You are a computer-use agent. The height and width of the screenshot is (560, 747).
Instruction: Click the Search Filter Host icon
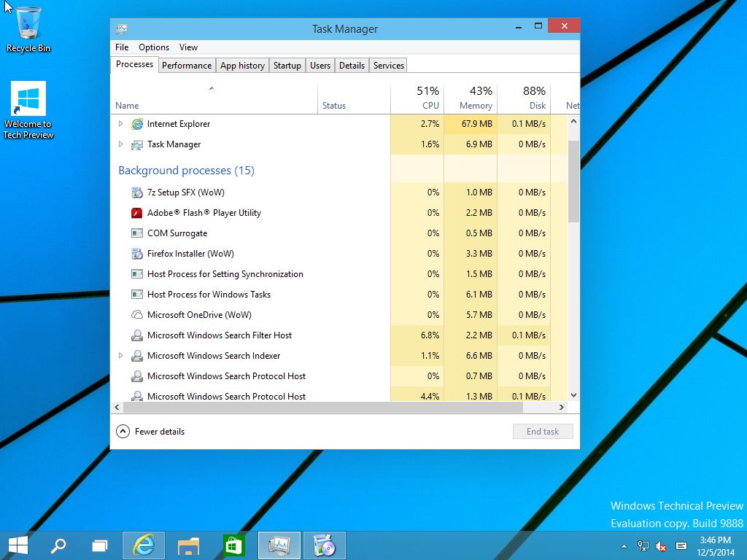pos(137,335)
